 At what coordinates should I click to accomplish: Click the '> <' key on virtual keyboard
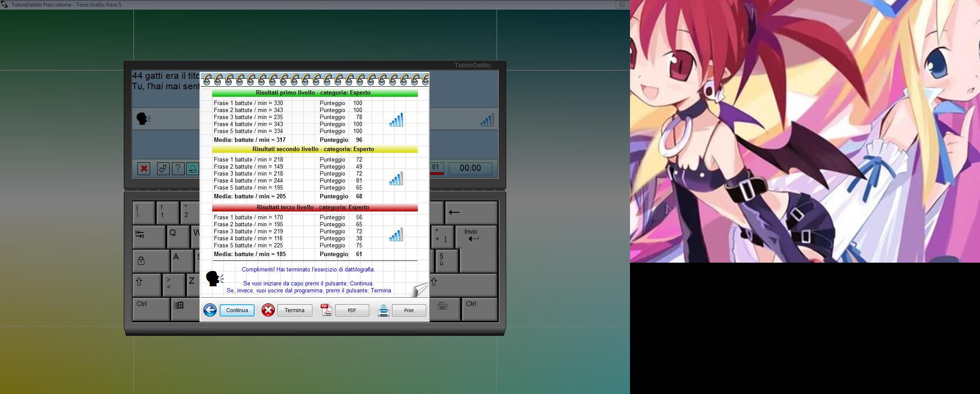point(173,285)
